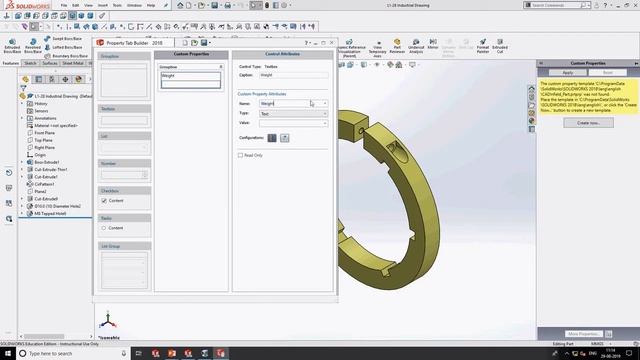This screenshot has height=360, width=640.
Task: Switch to the Sheet Metal tab
Action: [73, 63]
